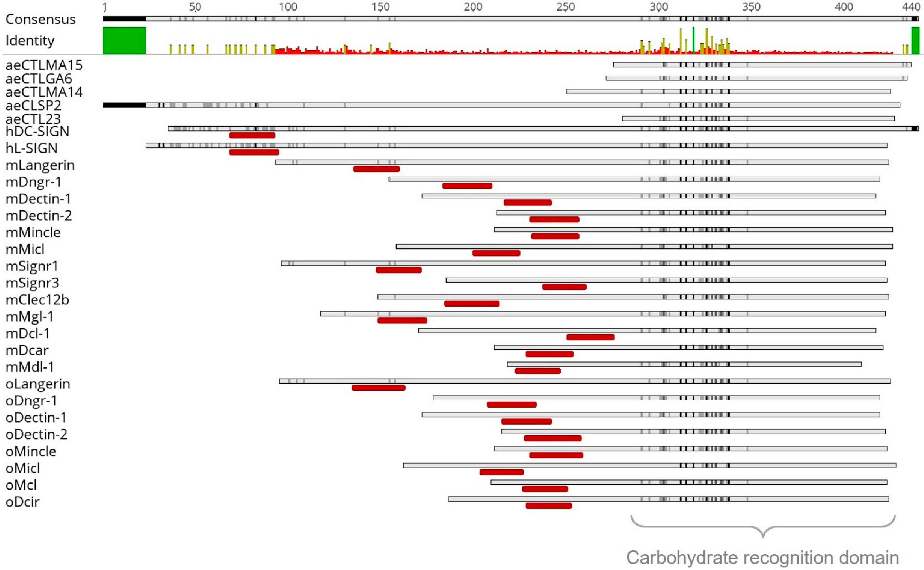The image size is (924, 570).
Task: Click the oDcir red annotation bar
Action: tap(548, 506)
